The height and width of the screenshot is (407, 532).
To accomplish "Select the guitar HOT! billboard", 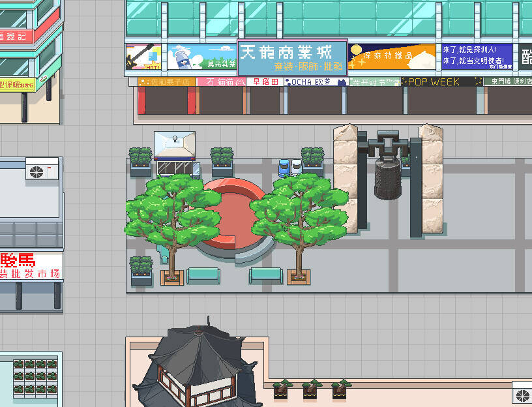I will click(x=143, y=57).
